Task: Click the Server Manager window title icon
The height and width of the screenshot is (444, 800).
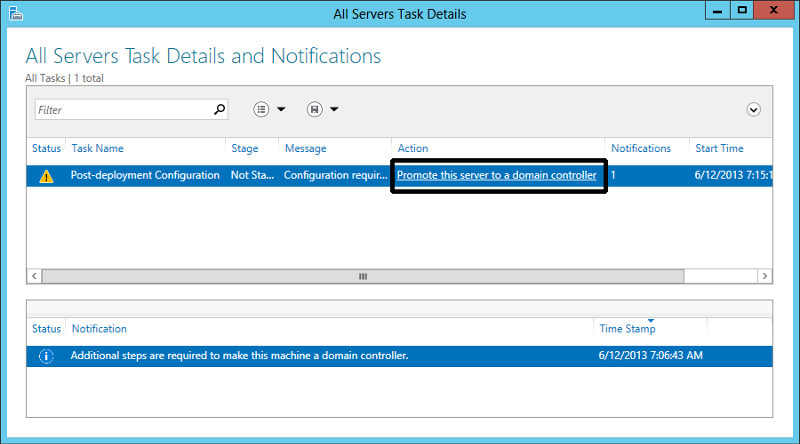Action: pyautogui.click(x=16, y=13)
